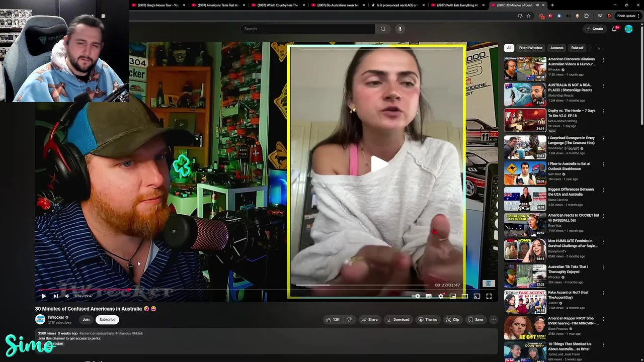
Task: Send Thanks to the creator
Action: [428, 320]
